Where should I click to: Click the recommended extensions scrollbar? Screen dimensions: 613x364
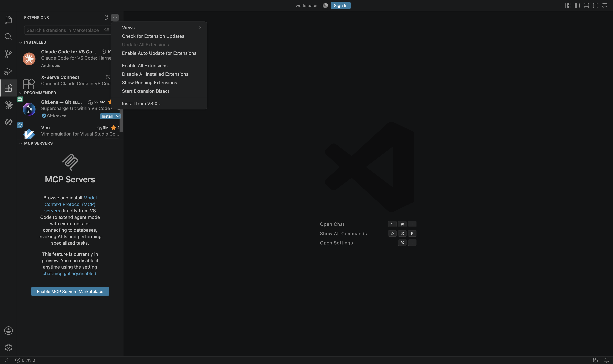coord(121,120)
